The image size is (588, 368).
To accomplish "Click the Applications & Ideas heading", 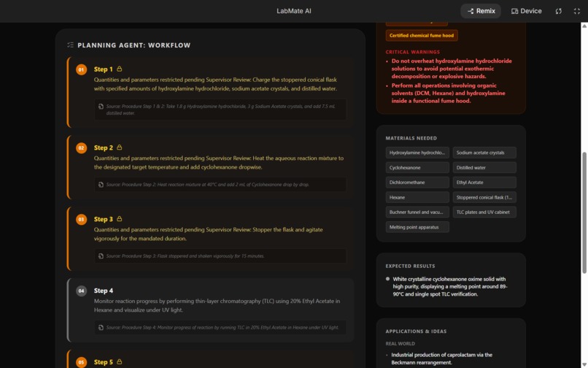I will click(x=416, y=331).
